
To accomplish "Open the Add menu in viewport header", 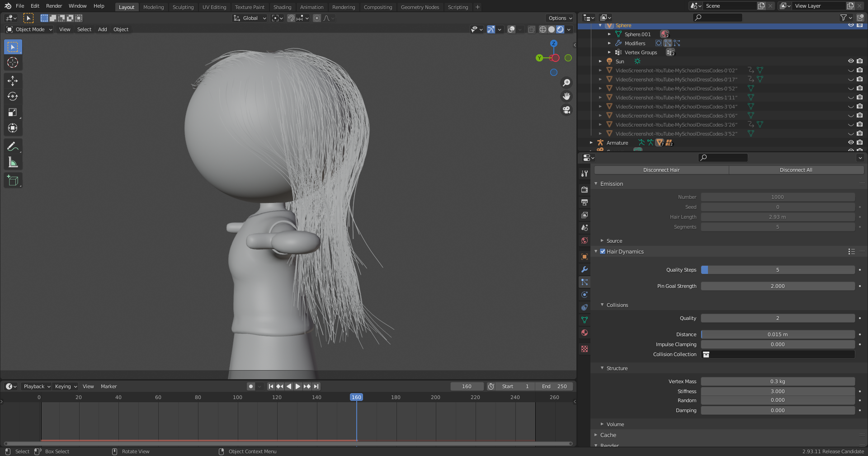I will click(103, 29).
